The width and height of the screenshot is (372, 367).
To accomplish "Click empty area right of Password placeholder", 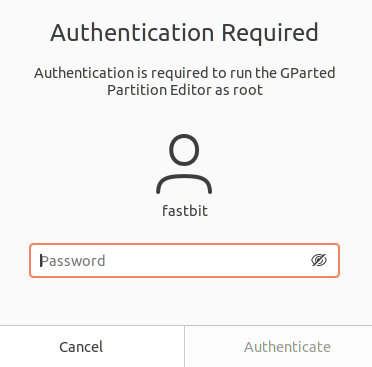I will tap(207, 260).
